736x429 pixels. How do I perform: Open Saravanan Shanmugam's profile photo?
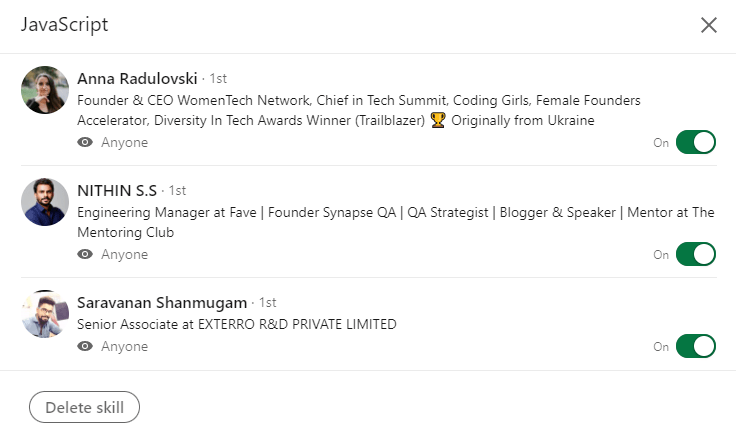click(x=45, y=314)
